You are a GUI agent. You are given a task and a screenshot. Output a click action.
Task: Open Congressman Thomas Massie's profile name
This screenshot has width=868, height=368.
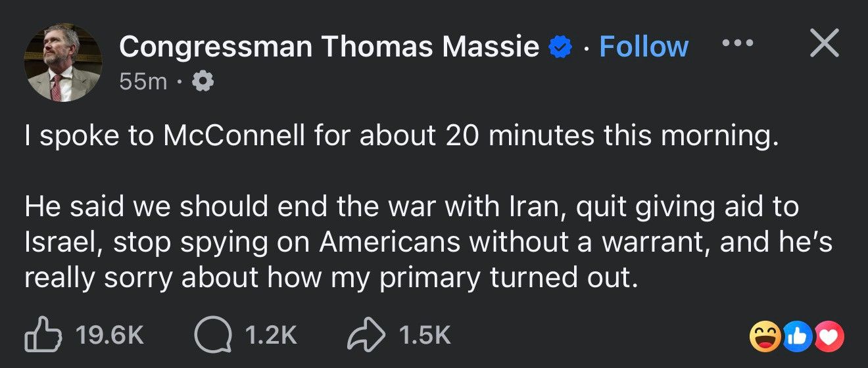329,47
